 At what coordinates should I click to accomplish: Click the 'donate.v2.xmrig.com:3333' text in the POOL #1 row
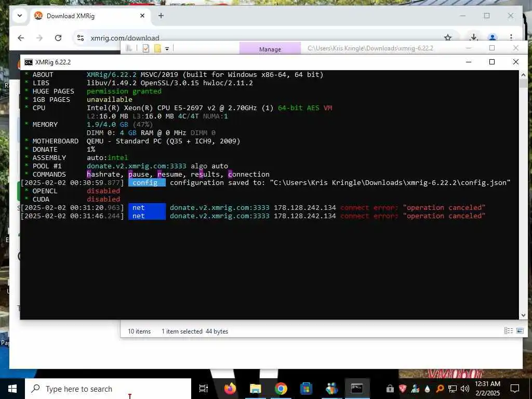point(137,166)
